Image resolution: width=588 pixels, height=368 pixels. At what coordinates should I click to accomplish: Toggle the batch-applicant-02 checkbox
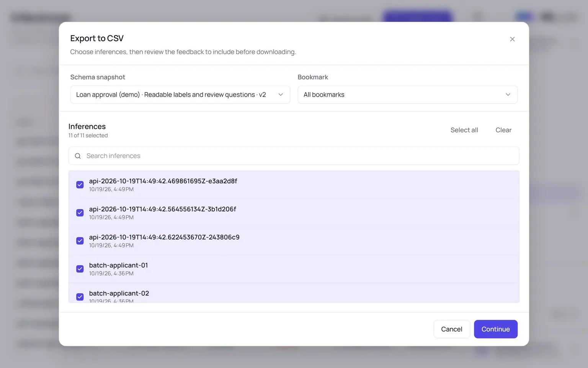80,297
